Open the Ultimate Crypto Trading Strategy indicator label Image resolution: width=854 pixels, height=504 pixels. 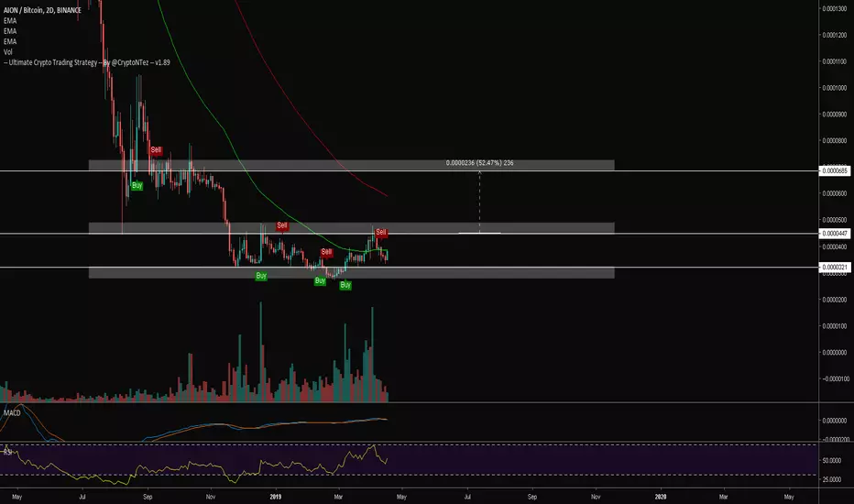[87, 62]
